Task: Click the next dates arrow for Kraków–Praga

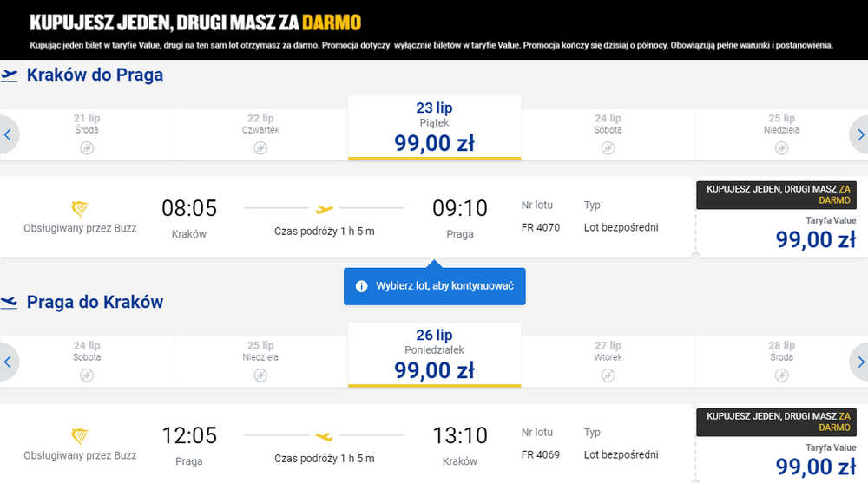Action: tap(860, 134)
